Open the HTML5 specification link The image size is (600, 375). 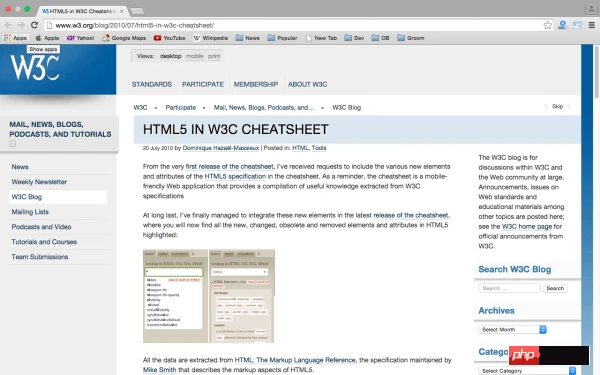click(x=235, y=176)
